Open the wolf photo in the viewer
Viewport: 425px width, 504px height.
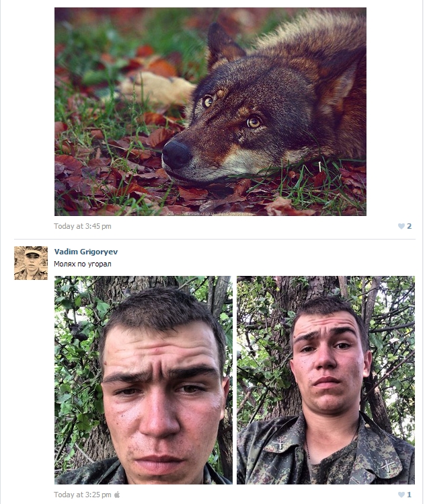pos(210,112)
